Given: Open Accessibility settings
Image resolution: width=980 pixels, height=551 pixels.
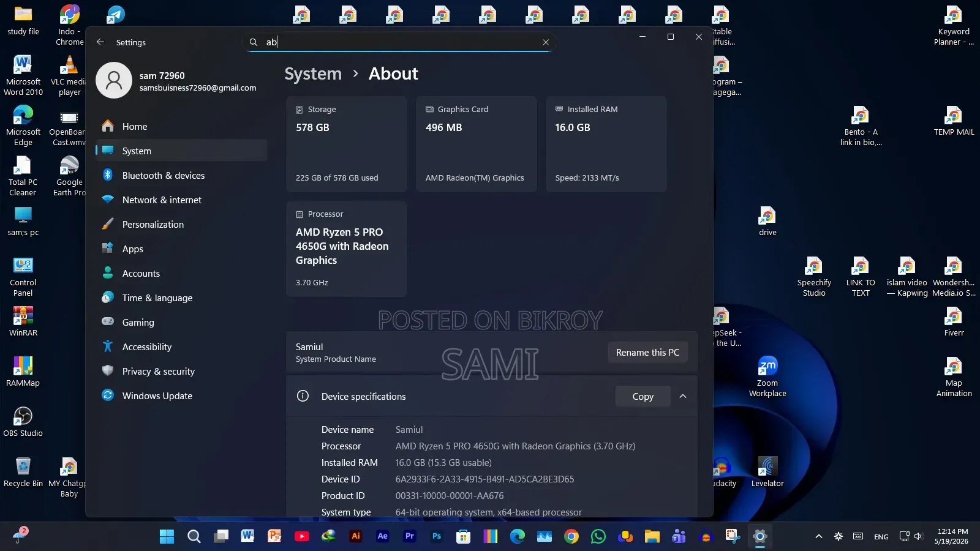Looking at the screenshot, I should (181, 347).
